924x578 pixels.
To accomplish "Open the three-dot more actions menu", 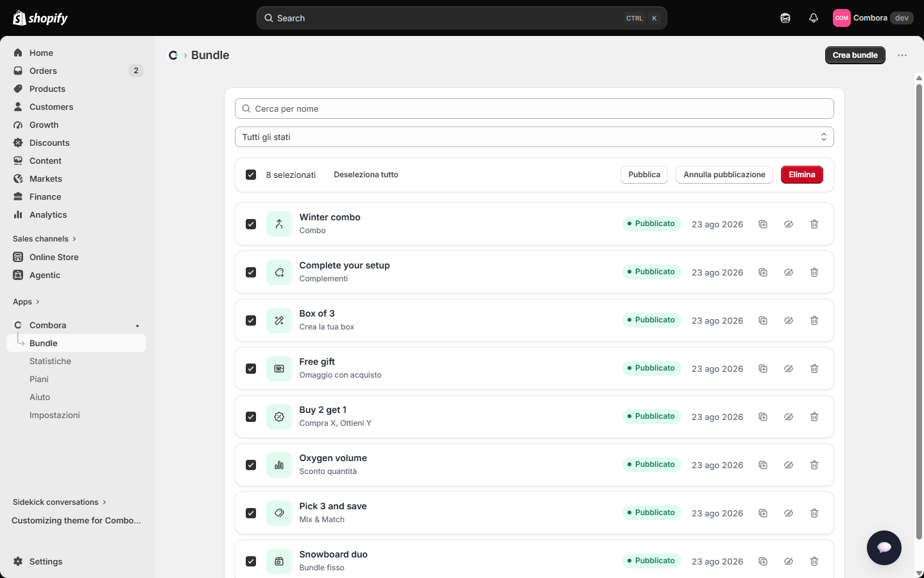I will [902, 55].
